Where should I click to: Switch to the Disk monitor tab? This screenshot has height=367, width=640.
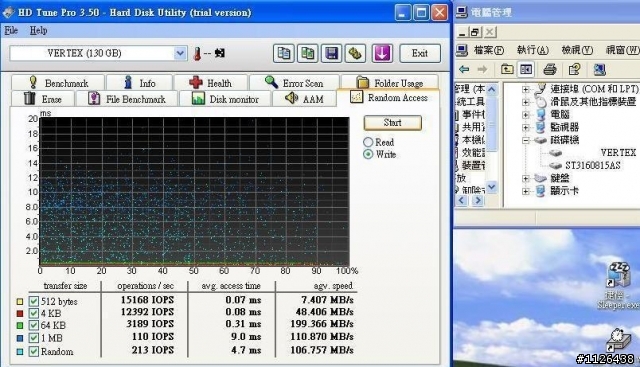[225, 99]
